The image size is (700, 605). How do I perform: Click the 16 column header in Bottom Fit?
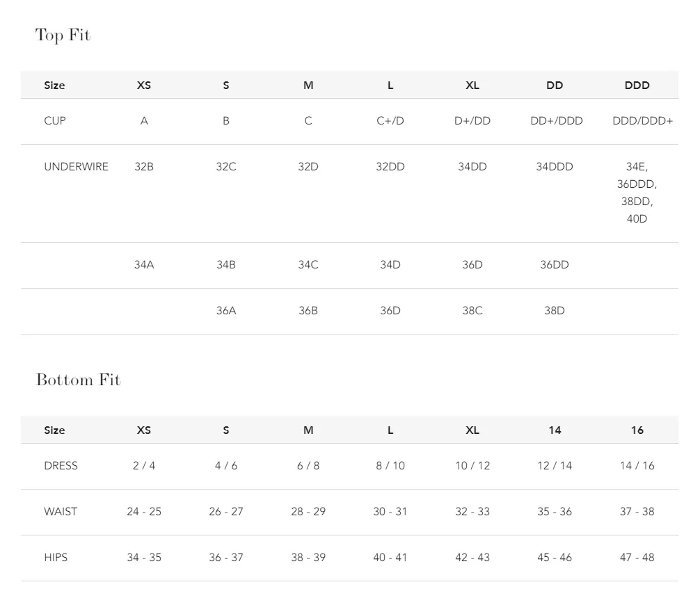(637, 430)
